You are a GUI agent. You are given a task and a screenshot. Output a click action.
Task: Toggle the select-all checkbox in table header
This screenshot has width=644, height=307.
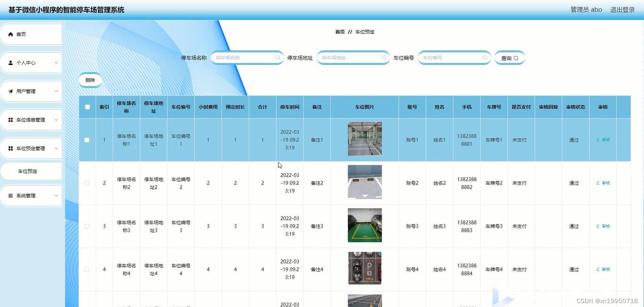point(87,107)
